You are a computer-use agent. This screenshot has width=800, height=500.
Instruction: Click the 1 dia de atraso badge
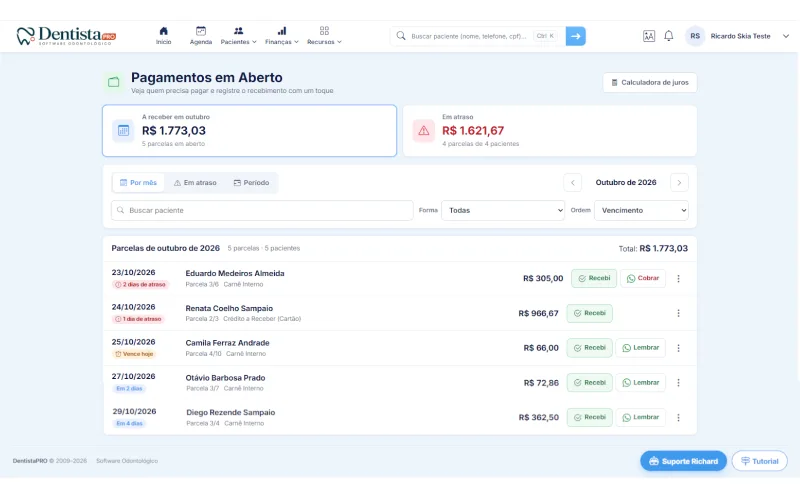click(x=138, y=319)
